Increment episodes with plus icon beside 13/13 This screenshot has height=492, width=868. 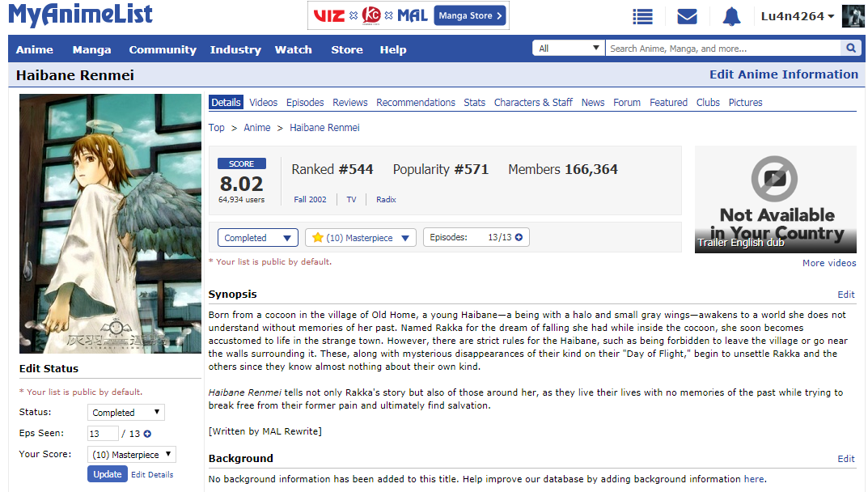coord(519,238)
